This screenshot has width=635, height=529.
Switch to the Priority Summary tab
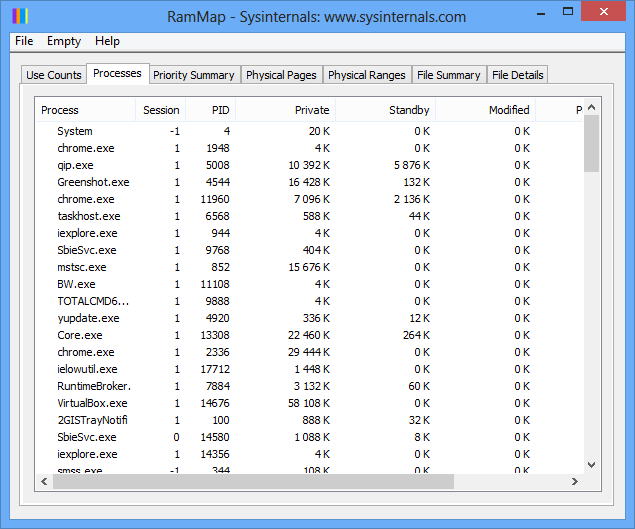pos(193,75)
